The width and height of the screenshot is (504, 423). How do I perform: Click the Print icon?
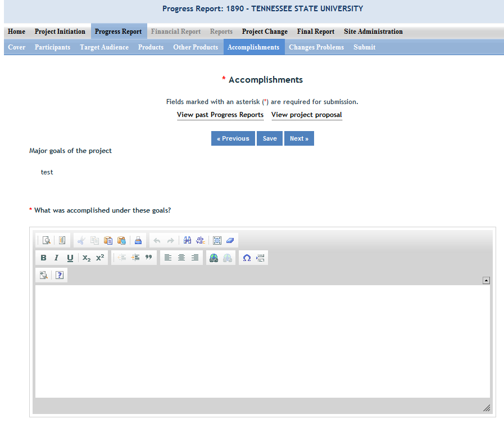pyautogui.click(x=138, y=240)
